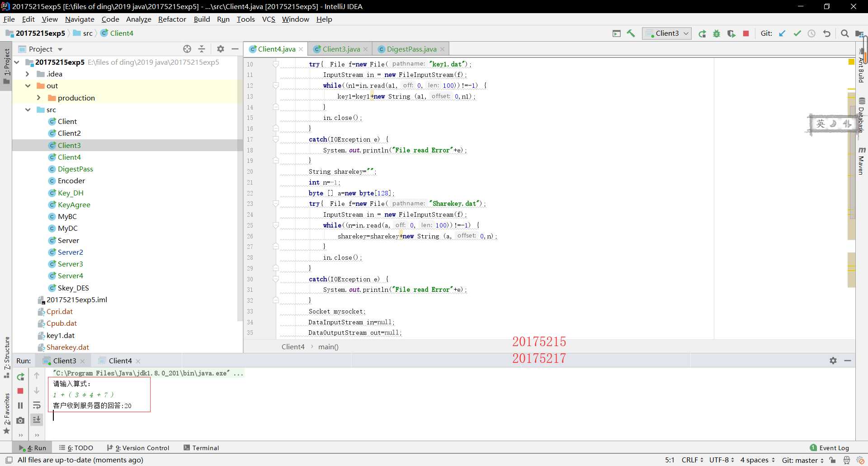Select the Client4 run tab
868x466 pixels.
[120, 361]
